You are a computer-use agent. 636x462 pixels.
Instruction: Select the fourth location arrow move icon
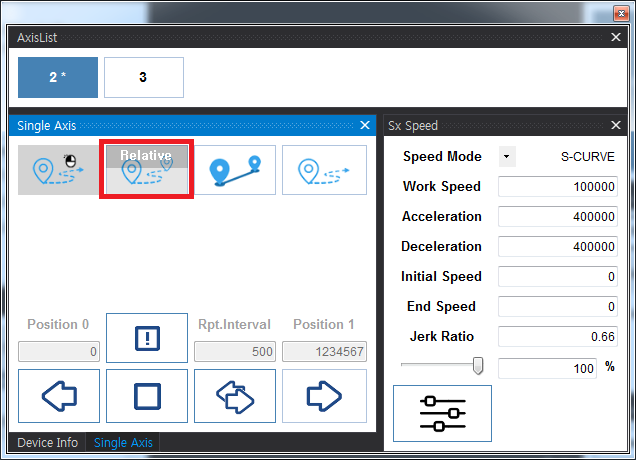[322, 170]
